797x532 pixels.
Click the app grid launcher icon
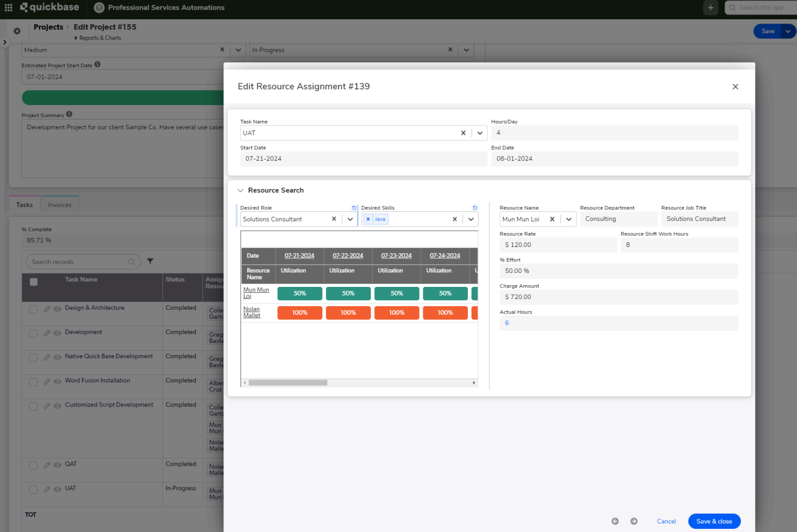click(x=8, y=8)
